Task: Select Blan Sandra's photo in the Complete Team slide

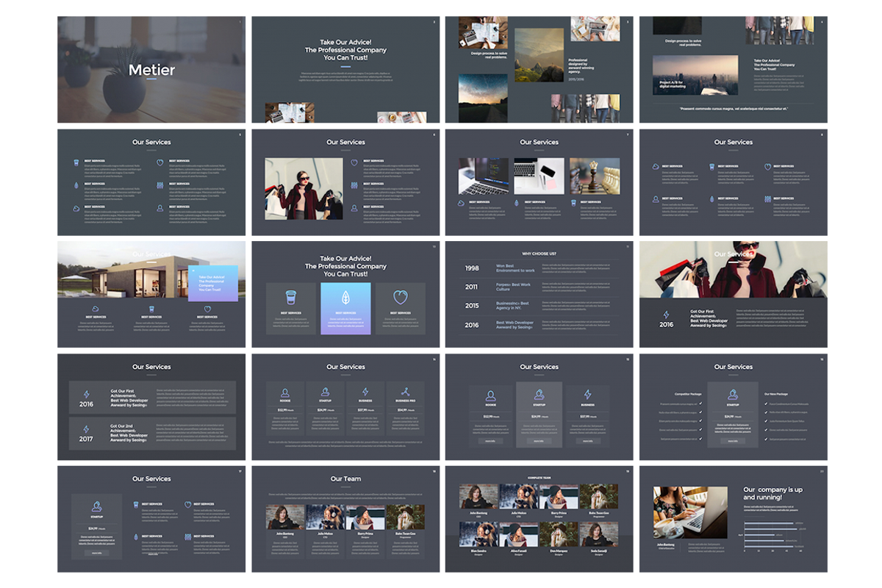Action: 478,534
